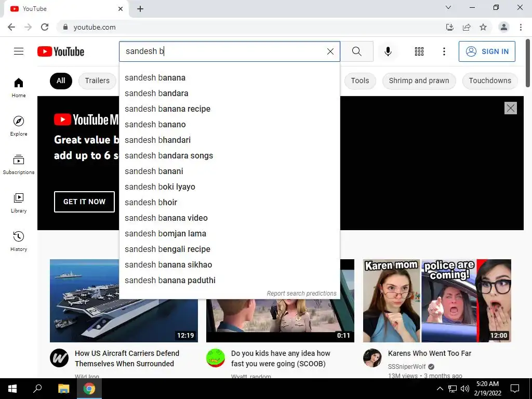The image size is (532, 399).
Task: Click the green Wyatt random channel avatar
Action: click(x=216, y=358)
